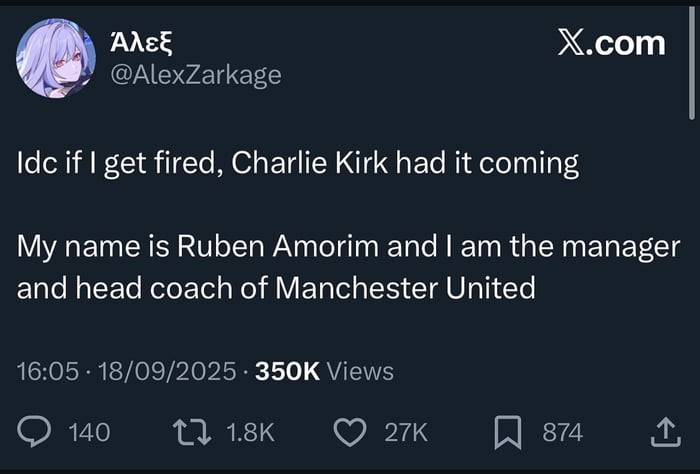Click the 140 replies count
The width and height of the screenshot is (700, 474).
88,432
